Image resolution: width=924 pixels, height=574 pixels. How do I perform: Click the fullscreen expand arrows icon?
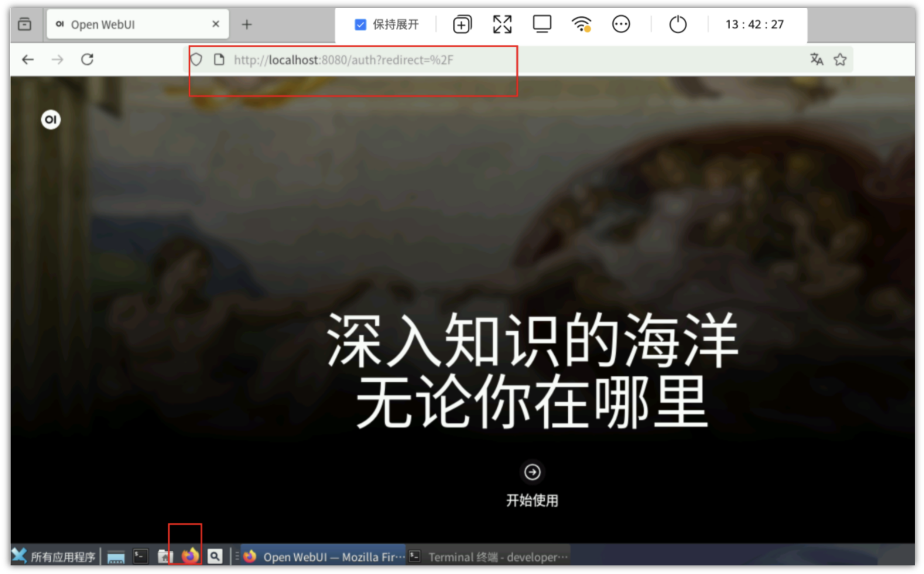(x=502, y=25)
